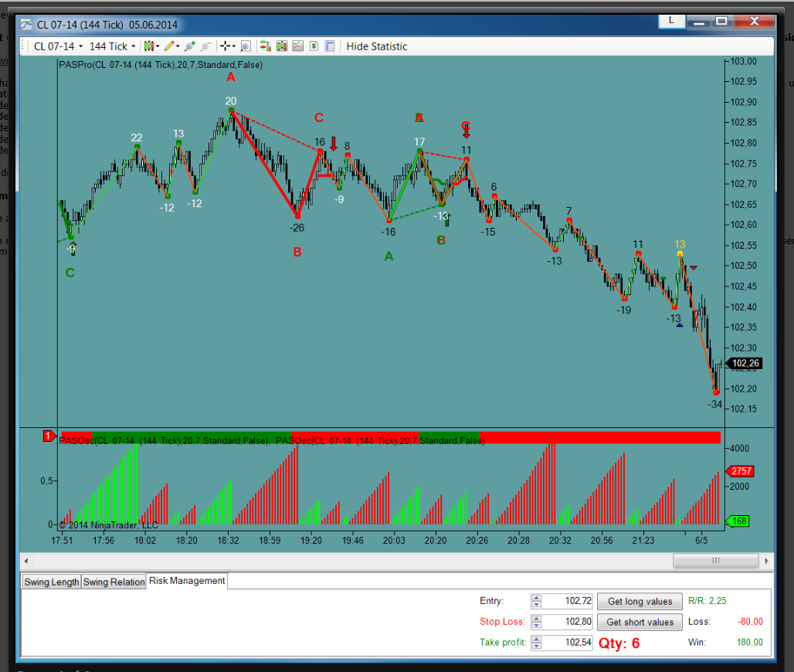This screenshot has height=672, width=794.
Task: Switch to the Swing Length tab
Action: click(52, 582)
